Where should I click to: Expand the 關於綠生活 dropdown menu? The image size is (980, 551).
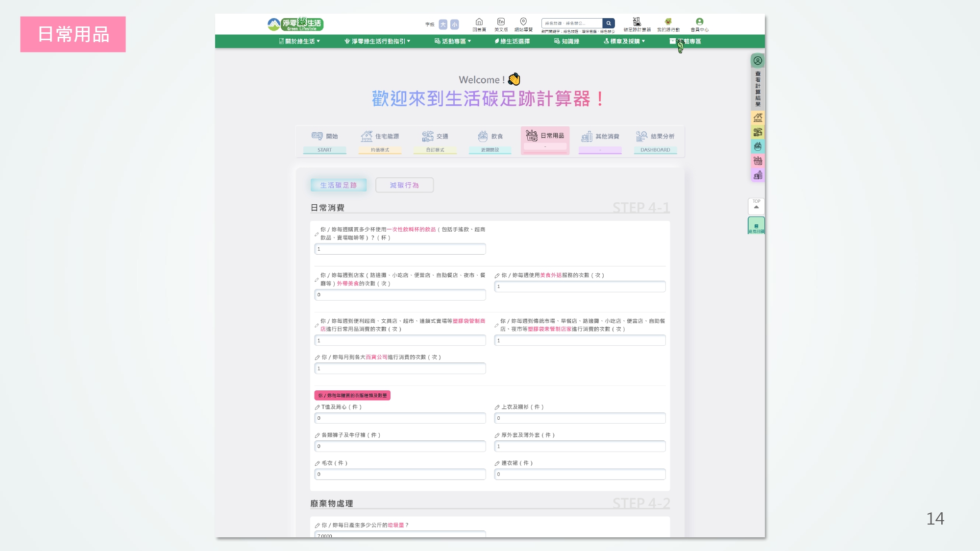[299, 41]
